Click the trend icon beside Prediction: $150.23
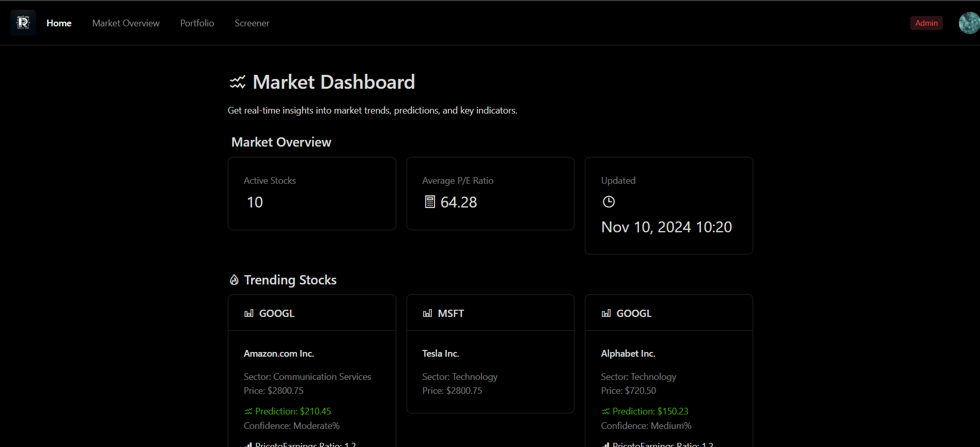 (605, 411)
